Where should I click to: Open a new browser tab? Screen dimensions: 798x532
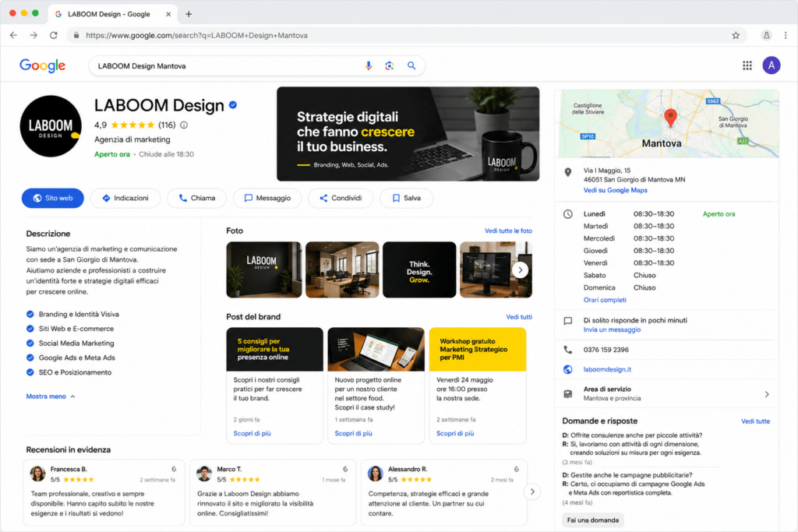(189, 14)
